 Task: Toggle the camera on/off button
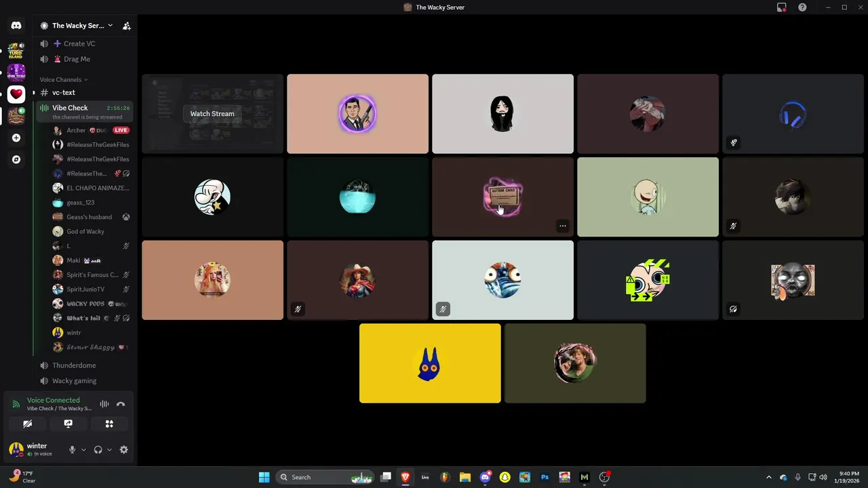pos(27,424)
